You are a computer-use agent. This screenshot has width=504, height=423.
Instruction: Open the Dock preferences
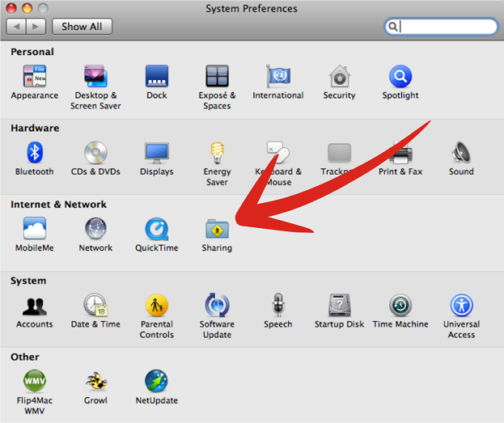point(156,77)
